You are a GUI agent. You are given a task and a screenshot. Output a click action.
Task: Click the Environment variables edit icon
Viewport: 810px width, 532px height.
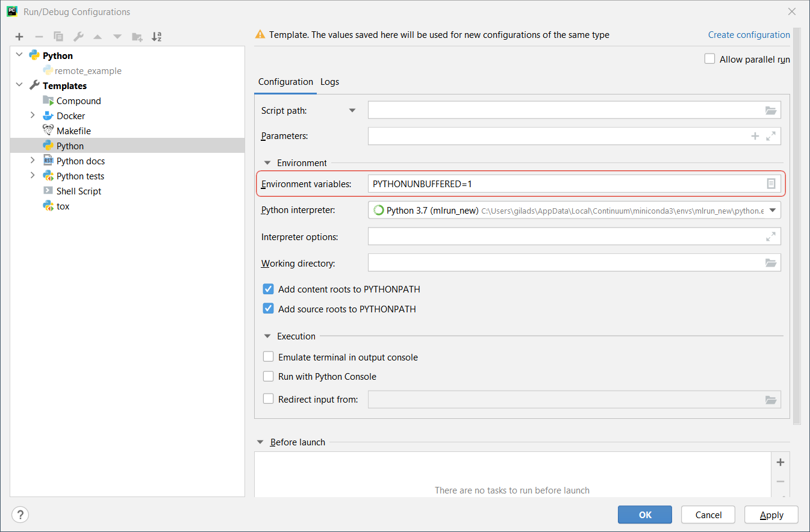click(771, 184)
